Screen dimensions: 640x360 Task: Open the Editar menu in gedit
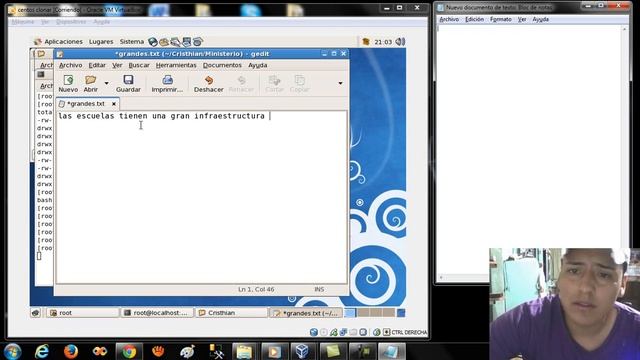(97, 65)
